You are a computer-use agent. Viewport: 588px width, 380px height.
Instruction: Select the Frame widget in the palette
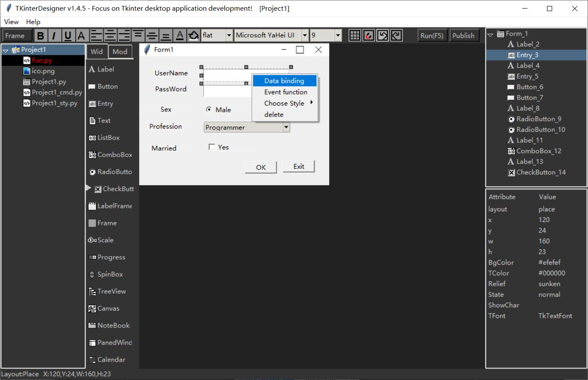102,223
